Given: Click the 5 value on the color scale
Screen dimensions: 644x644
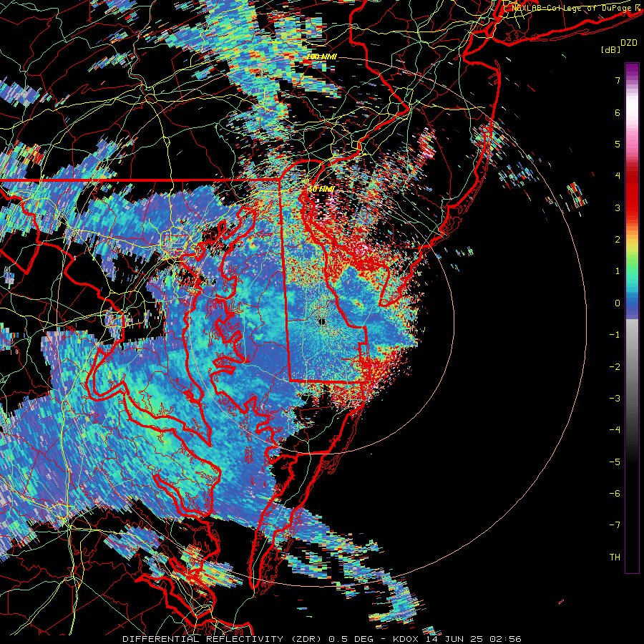Looking at the screenshot, I should [x=618, y=144].
